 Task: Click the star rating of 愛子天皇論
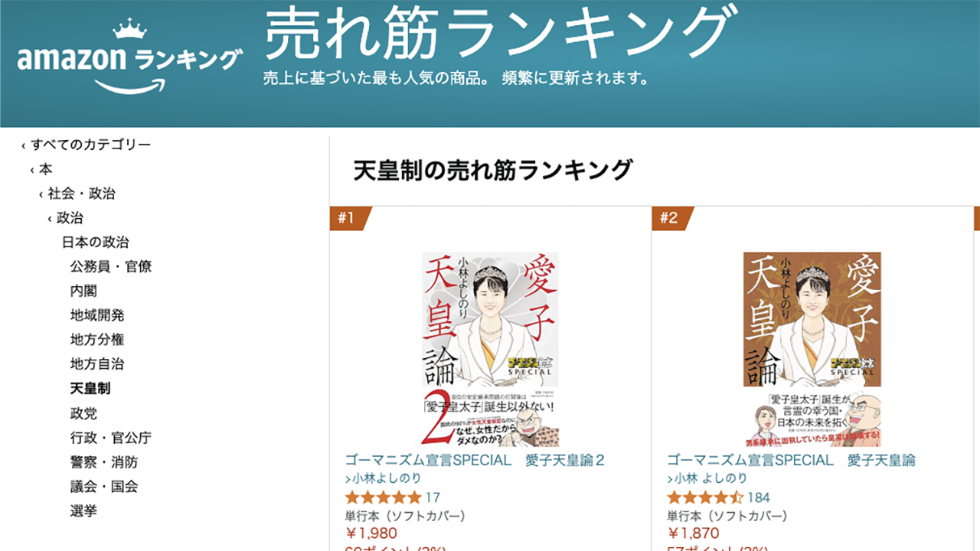point(705,497)
